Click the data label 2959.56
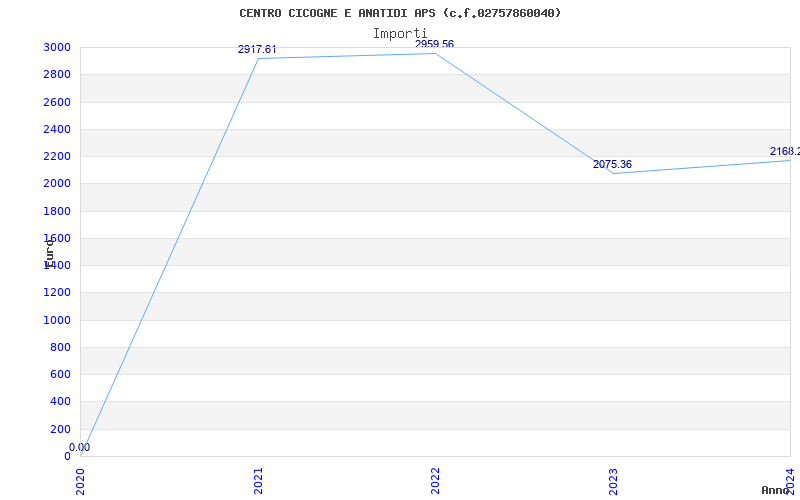This screenshot has height=500, width=800. tap(434, 44)
